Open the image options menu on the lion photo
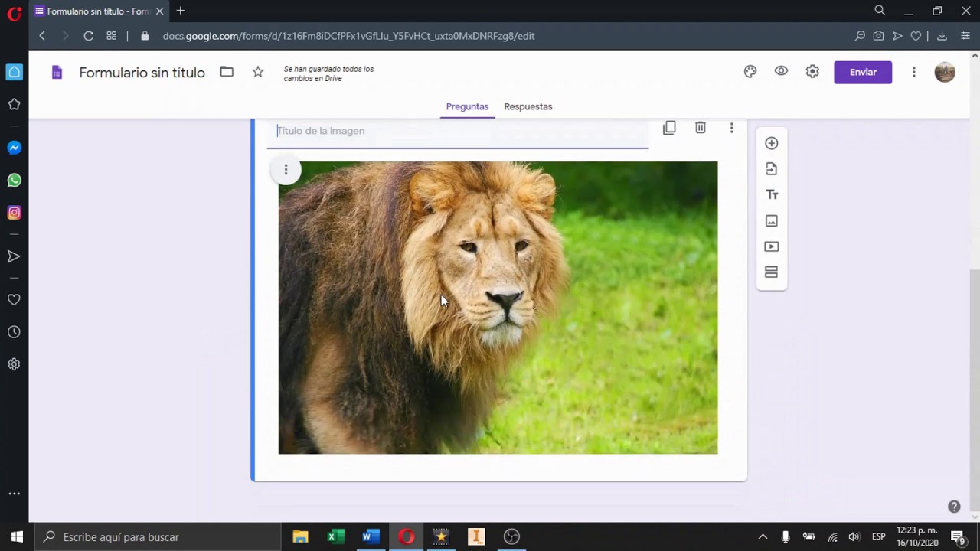This screenshot has width=980, height=551. 286,170
